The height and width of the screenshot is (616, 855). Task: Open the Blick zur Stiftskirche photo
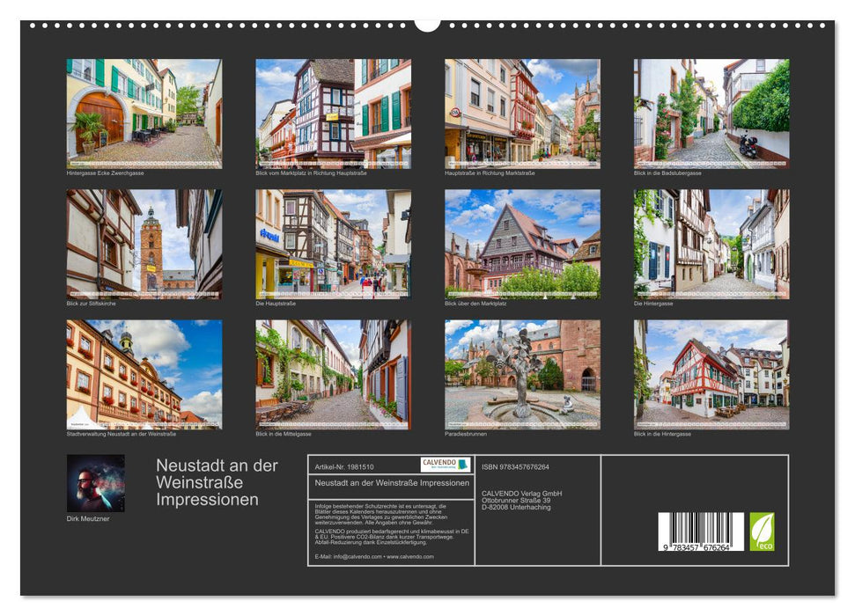click(144, 244)
